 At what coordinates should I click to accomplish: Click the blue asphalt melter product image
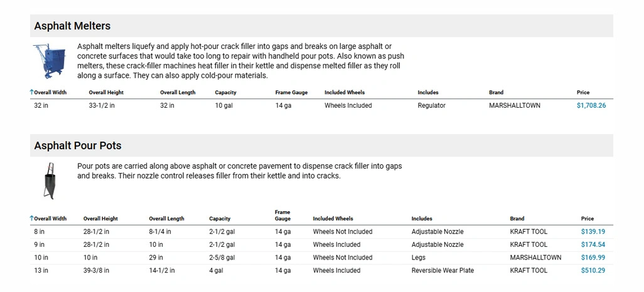pos(50,61)
